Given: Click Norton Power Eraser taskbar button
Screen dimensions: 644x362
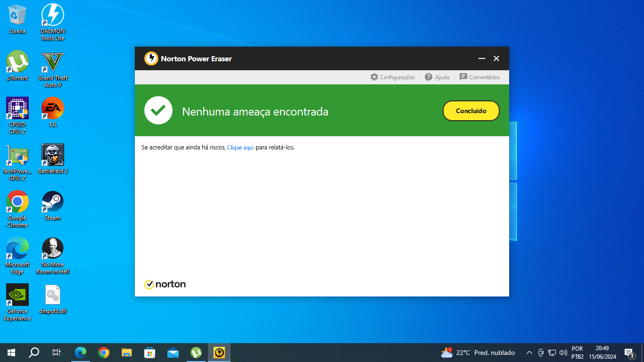Looking at the screenshot, I should 219,353.
